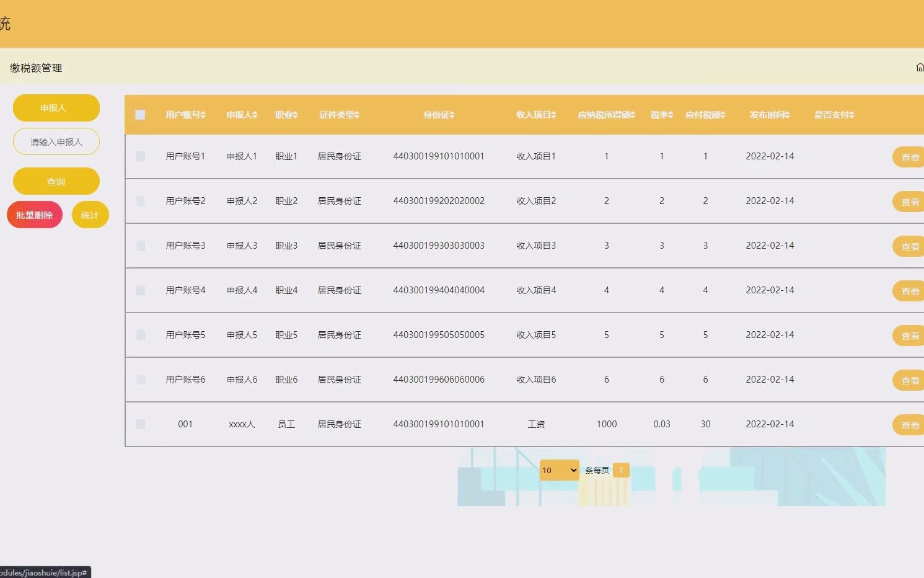Click the 统计 statistics button

[x=90, y=214]
